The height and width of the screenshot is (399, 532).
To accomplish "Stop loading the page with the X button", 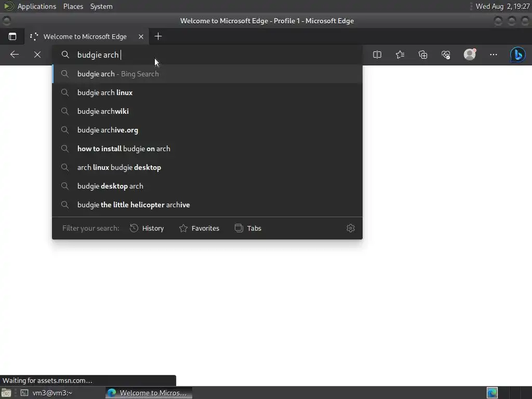I will tap(37, 55).
